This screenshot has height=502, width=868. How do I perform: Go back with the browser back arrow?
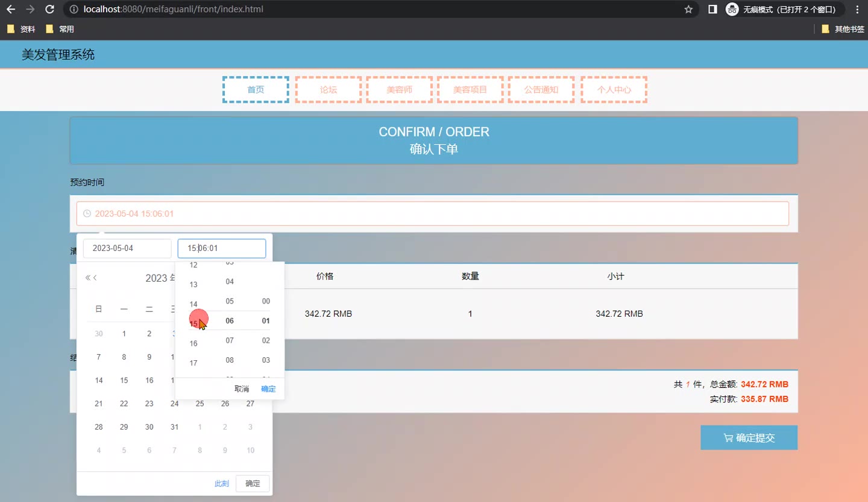pos(11,9)
